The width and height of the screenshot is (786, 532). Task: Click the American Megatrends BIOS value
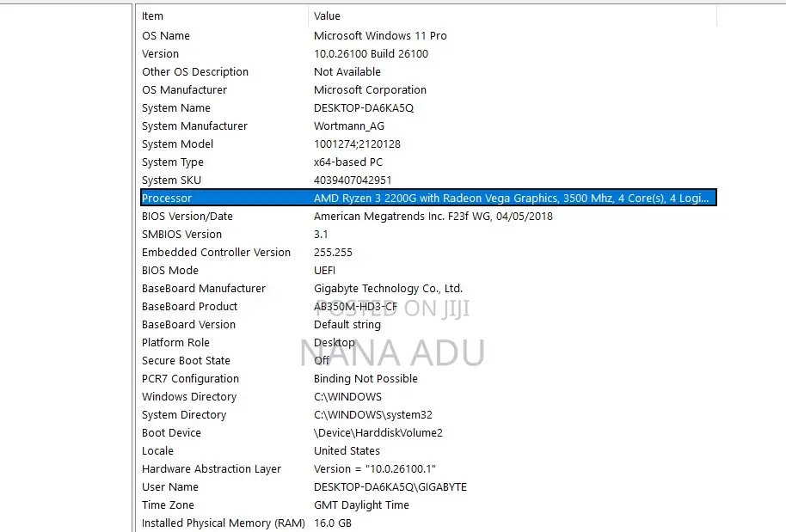(x=433, y=217)
